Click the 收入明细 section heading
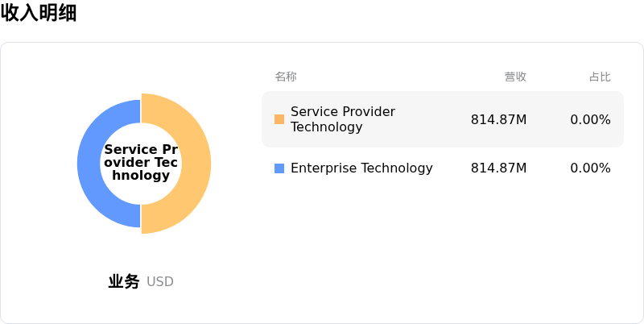644x324 pixels. click(39, 13)
